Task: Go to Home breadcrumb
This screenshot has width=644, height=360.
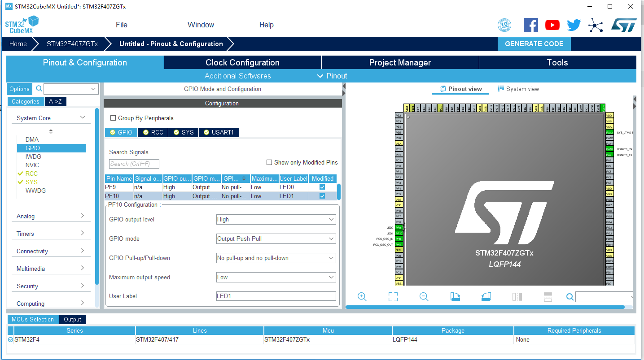Action: [18, 44]
